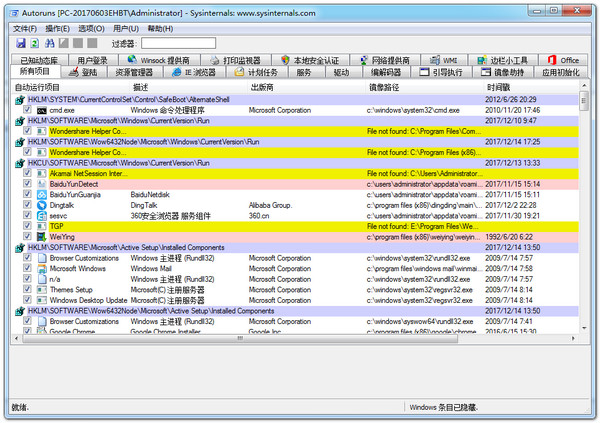This screenshot has height=423, width=600.
Task: Select the sesvc 360 browser icon
Action: click(41, 215)
